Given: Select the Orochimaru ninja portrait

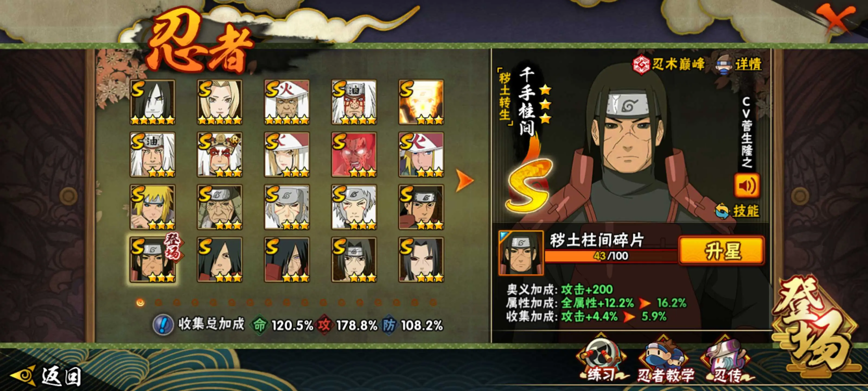Looking at the screenshot, I should pos(153,102).
